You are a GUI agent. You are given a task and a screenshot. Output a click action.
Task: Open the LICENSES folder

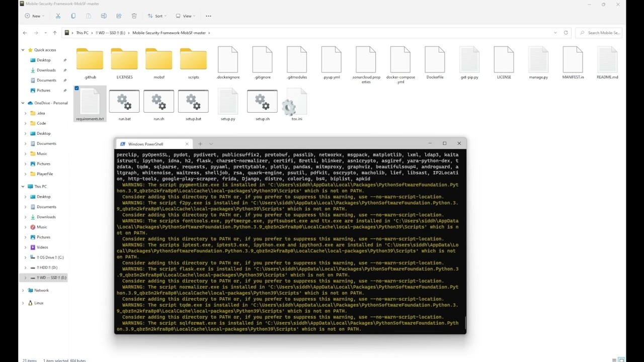pos(124,63)
